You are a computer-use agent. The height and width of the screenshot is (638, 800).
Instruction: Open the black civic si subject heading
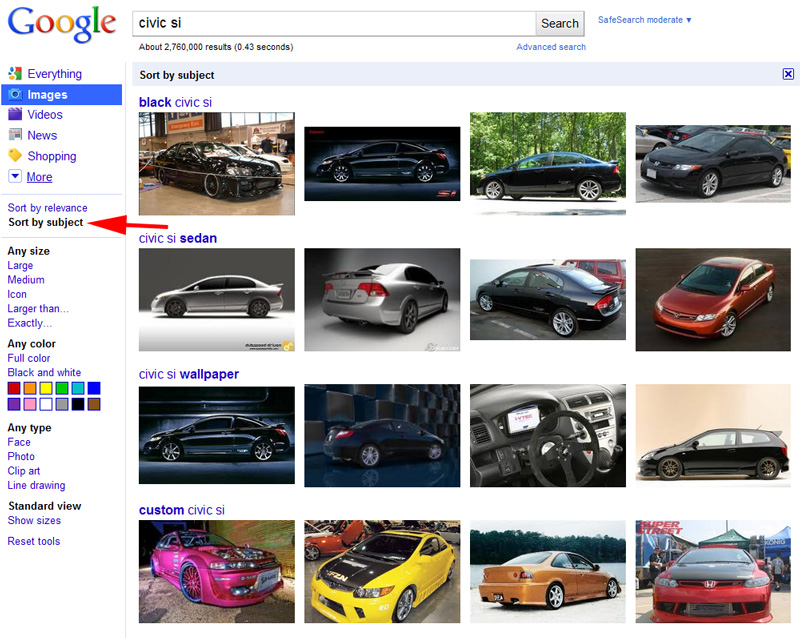click(x=176, y=102)
